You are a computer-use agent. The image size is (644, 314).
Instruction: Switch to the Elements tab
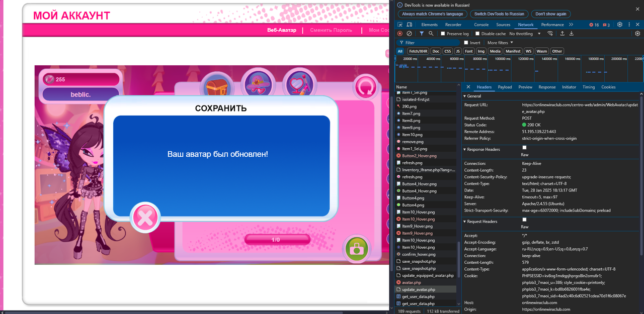click(x=429, y=25)
